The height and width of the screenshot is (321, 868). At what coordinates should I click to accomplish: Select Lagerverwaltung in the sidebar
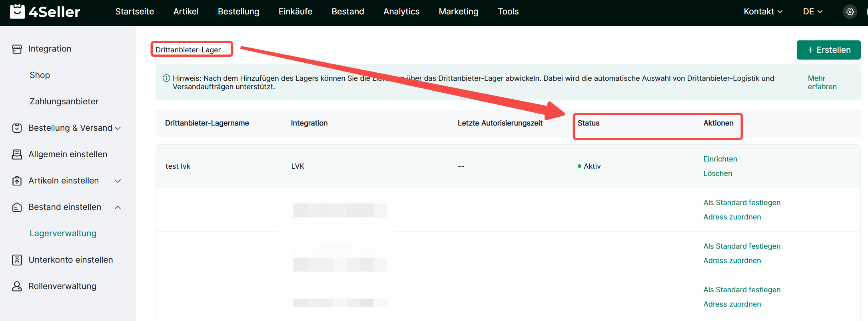[x=63, y=233]
